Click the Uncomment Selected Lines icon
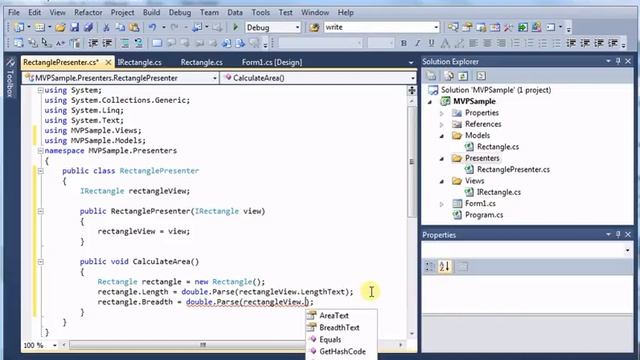 (x=139, y=43)
